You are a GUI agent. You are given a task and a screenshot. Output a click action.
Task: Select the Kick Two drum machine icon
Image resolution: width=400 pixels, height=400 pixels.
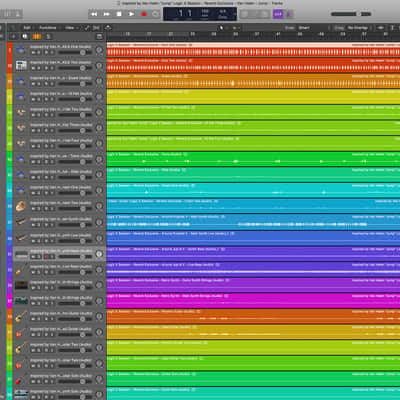(21, 65)
